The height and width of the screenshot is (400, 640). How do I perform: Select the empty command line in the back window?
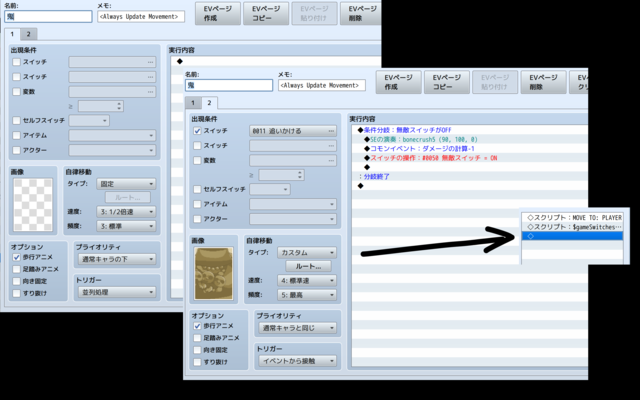click(276, 61)
